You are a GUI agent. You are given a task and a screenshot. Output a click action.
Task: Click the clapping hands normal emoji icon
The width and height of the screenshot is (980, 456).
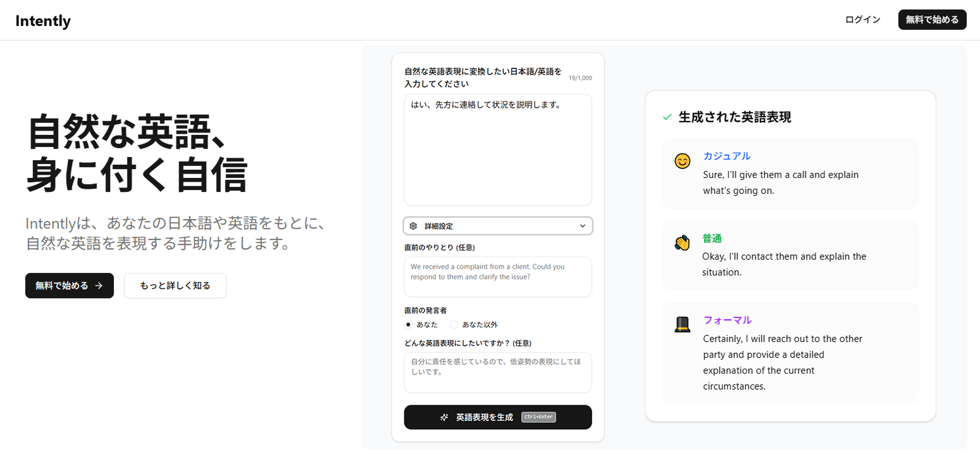point(681,243)
